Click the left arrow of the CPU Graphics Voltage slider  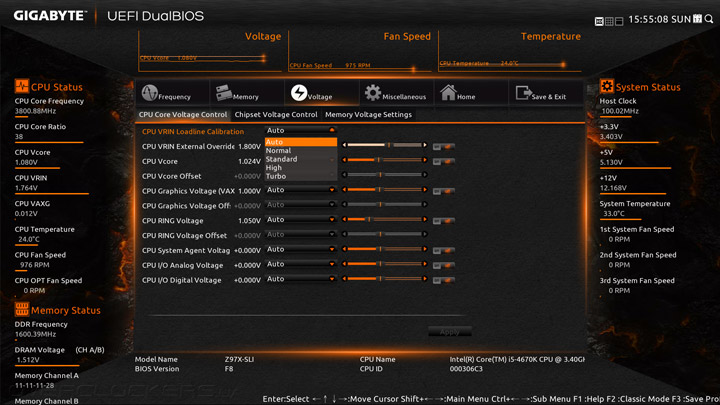tap(344, 189)
